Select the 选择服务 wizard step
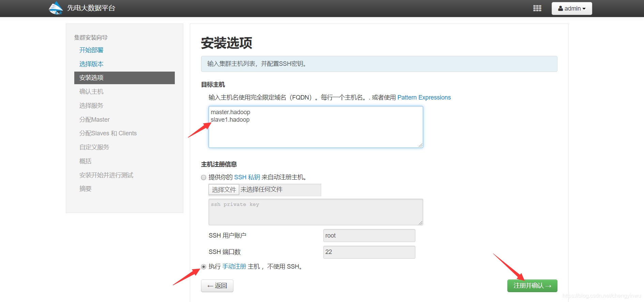Screen dimensions: 644x302 tap(91, 106)
